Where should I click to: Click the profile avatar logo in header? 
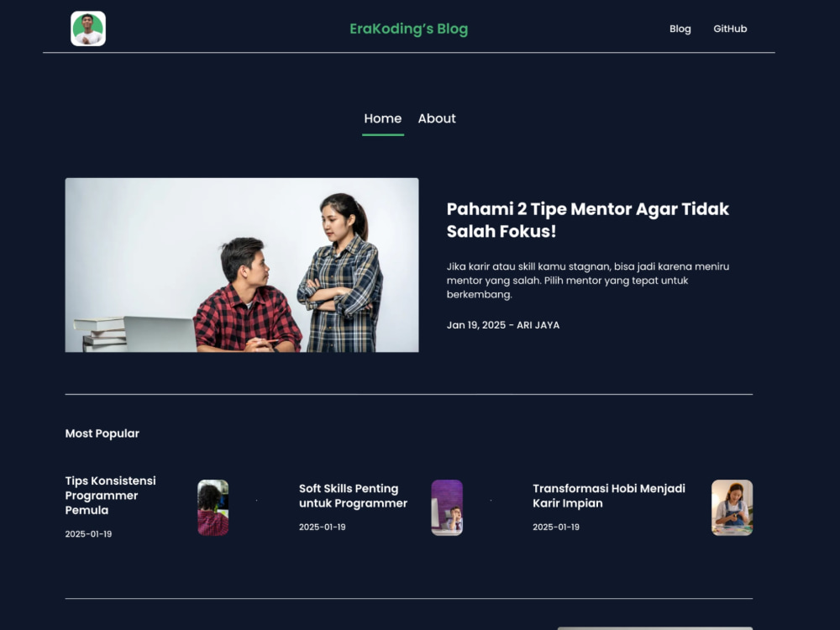(x=88, y=29)
